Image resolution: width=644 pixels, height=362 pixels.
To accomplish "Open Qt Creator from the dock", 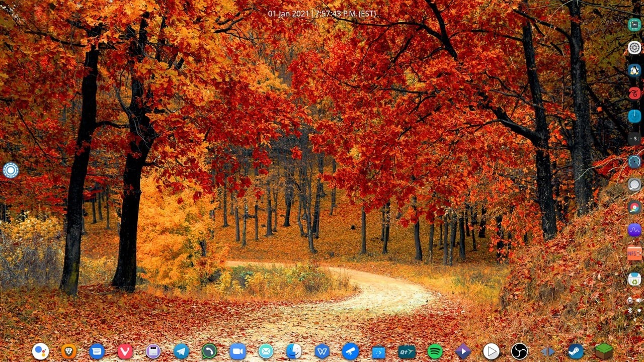I will tap(407, 351).
